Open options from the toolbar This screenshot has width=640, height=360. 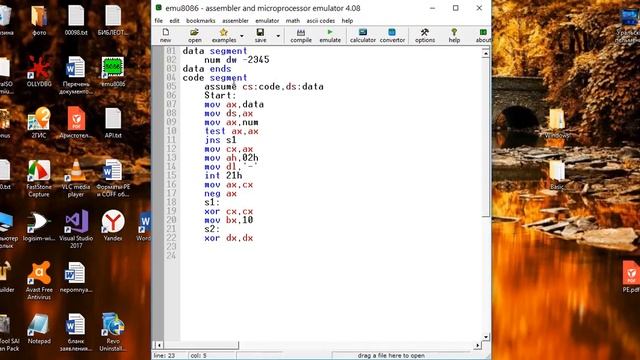point(425,36)
